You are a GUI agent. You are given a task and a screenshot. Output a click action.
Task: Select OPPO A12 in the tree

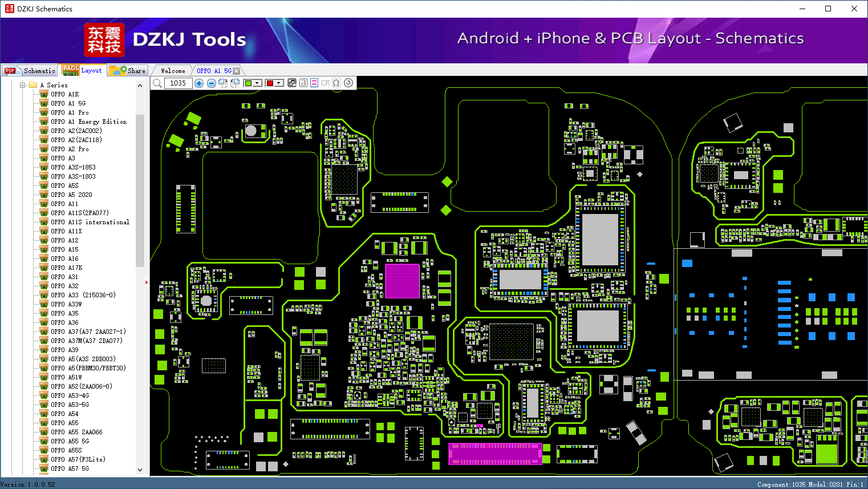coord(64,240)
